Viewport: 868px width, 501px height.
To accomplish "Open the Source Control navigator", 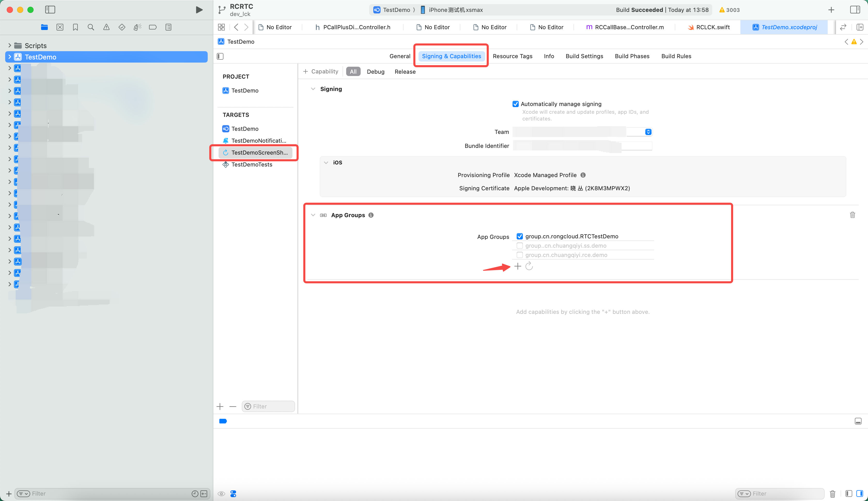I will coord(60,27).
